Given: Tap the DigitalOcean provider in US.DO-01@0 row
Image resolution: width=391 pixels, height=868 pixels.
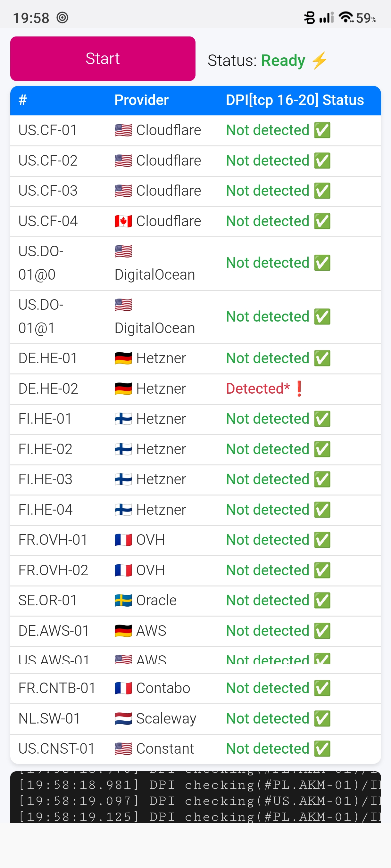Looking at the screenshot, I should pos(154,274).
